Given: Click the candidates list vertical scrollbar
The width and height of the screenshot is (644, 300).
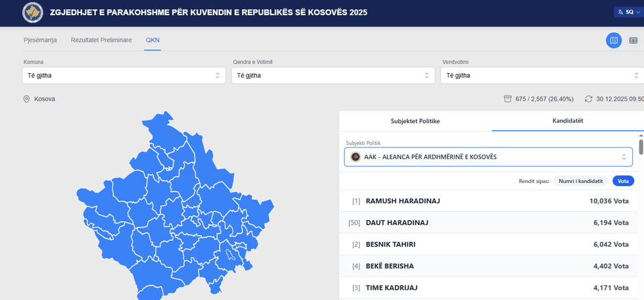Looking at the screenshot, I should [x=641, y=146].
